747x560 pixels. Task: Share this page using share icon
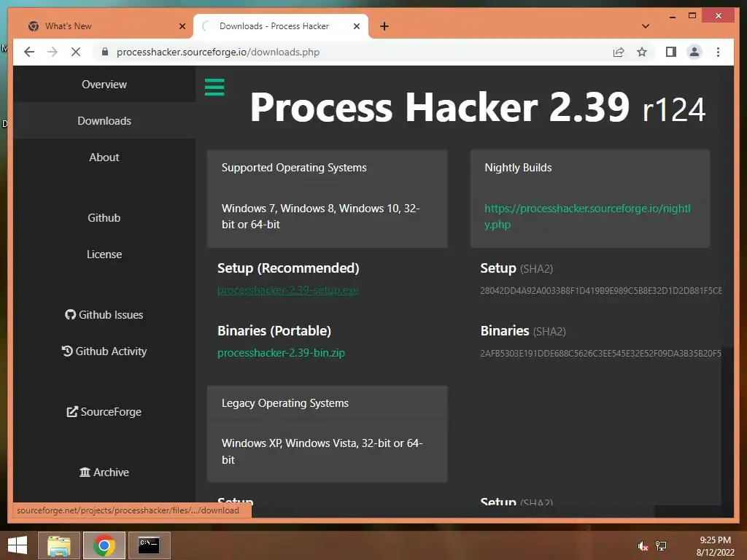tap(619, 52)
